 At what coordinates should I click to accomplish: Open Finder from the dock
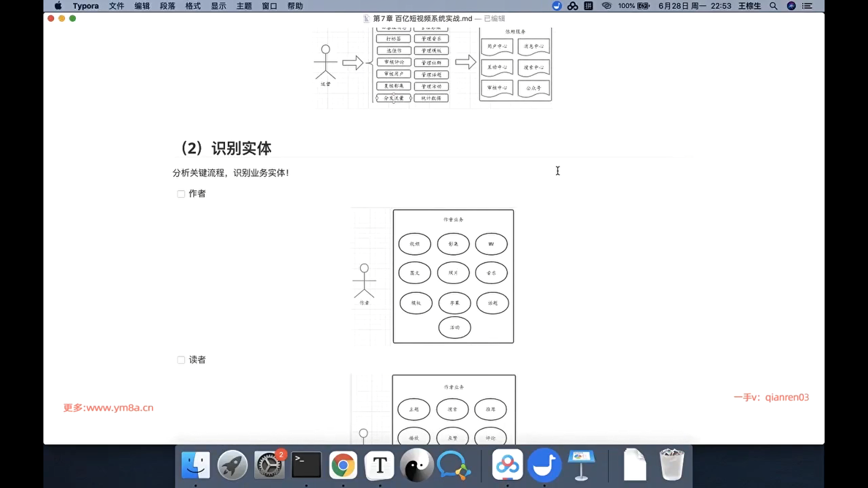196,465
